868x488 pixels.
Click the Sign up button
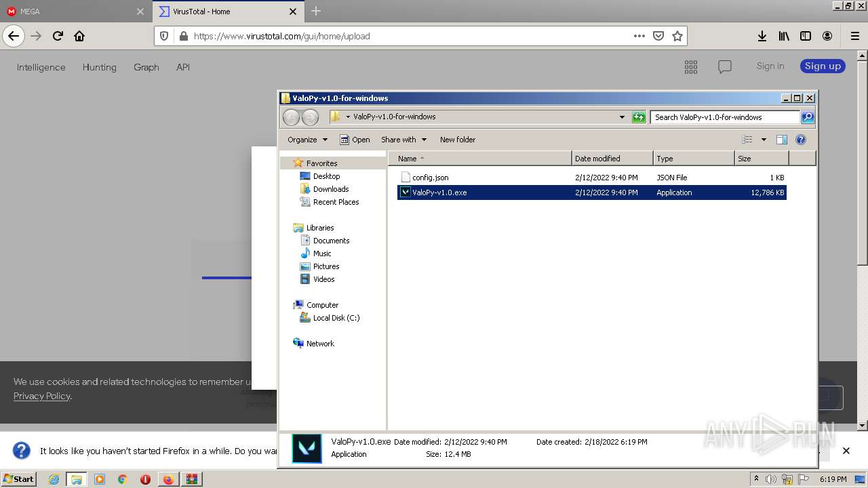[x=823, y=66]
